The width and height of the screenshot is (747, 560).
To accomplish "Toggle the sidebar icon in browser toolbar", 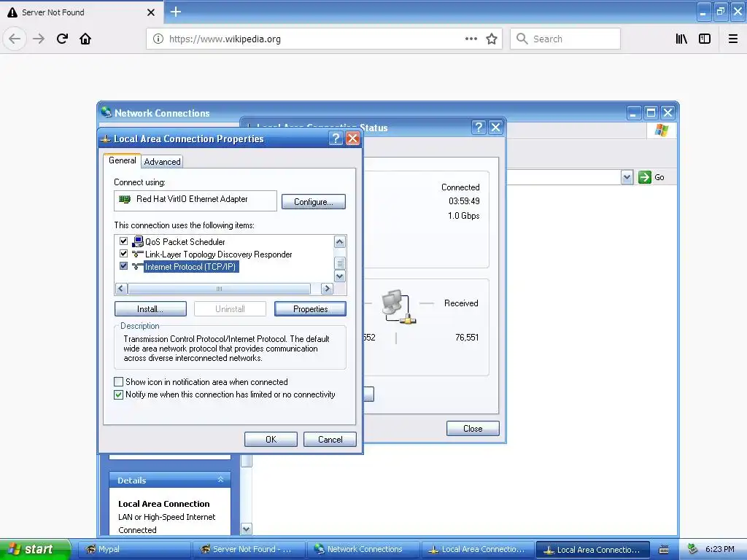I will point(705,39).
